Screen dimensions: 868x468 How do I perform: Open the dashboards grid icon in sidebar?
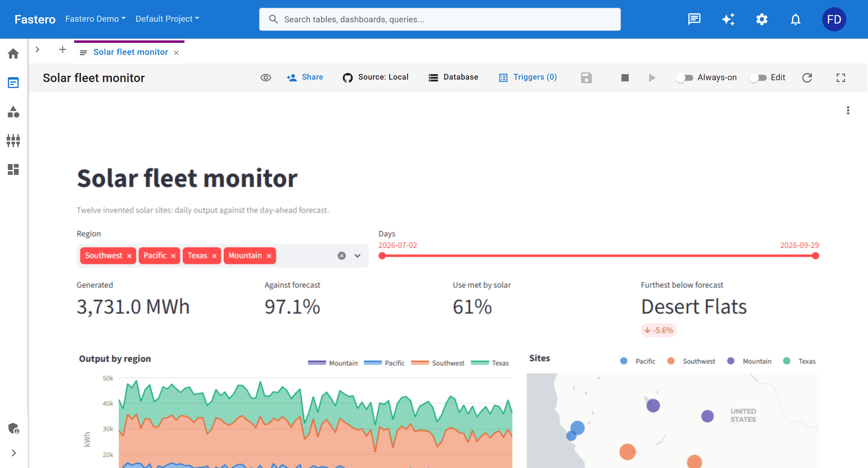click(x=13, y=169)
